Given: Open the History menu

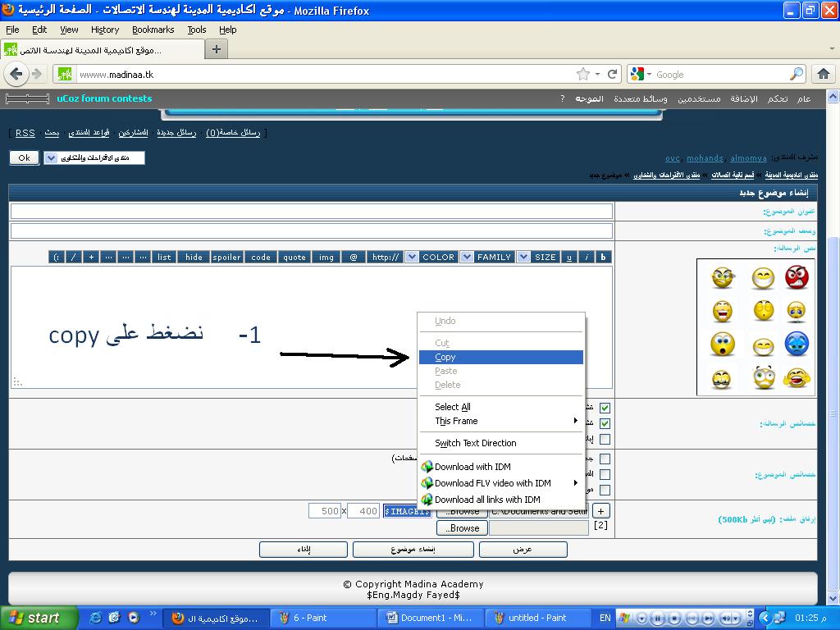Looking at the screenshot, I should [105, 30].
